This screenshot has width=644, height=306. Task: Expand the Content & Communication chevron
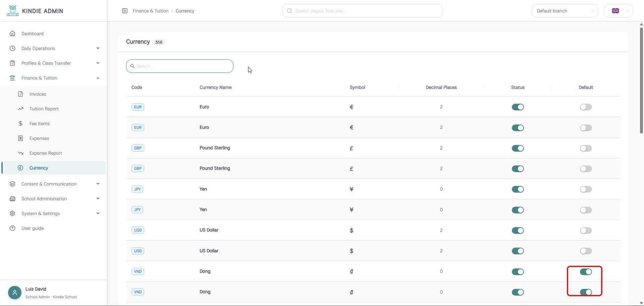point(98,184)
